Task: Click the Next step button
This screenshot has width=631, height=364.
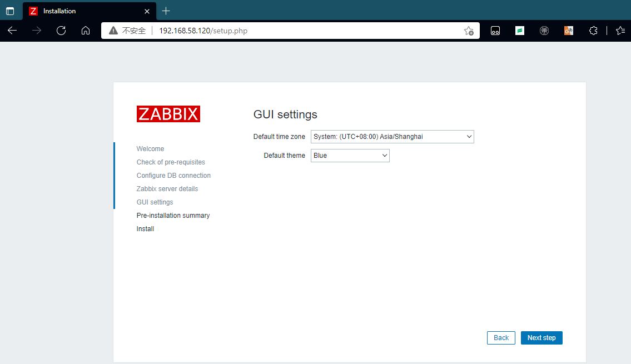Action: [541, 338]
